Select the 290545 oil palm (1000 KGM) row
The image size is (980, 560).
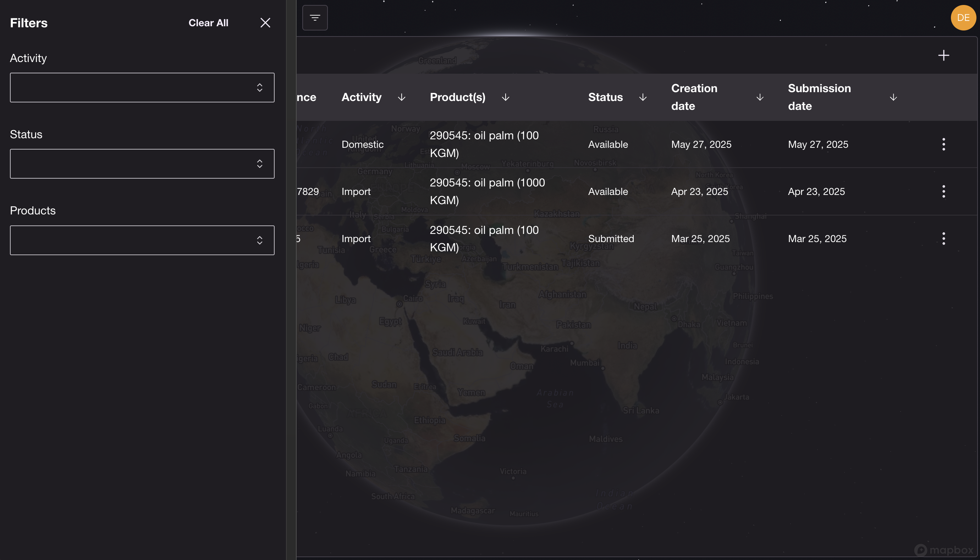(x=487, y=191)
